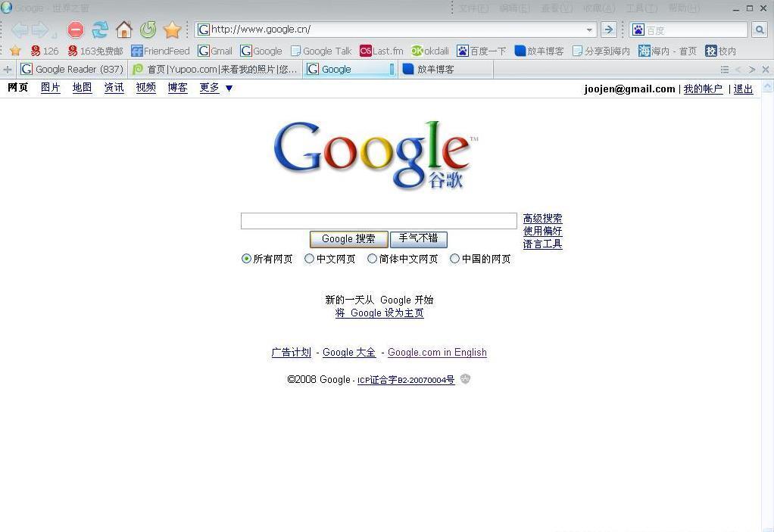Viewport: 774px width, 532px height.
Task: Select the 简体中文网页 radio option
Action: 372,259
